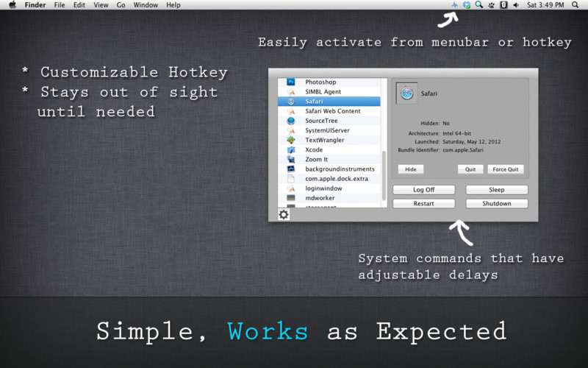Click the Photoshop app icon in list
588x368 pixels.
[290, 82]
